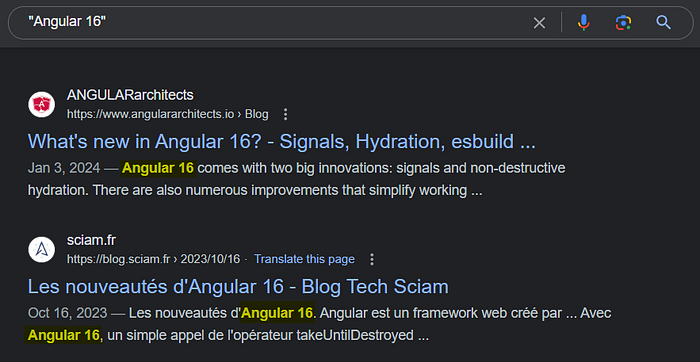700x362 pixels.
Task: Click the first result's snippet about non-destructive hydration
Action: (x=296, y=179)
